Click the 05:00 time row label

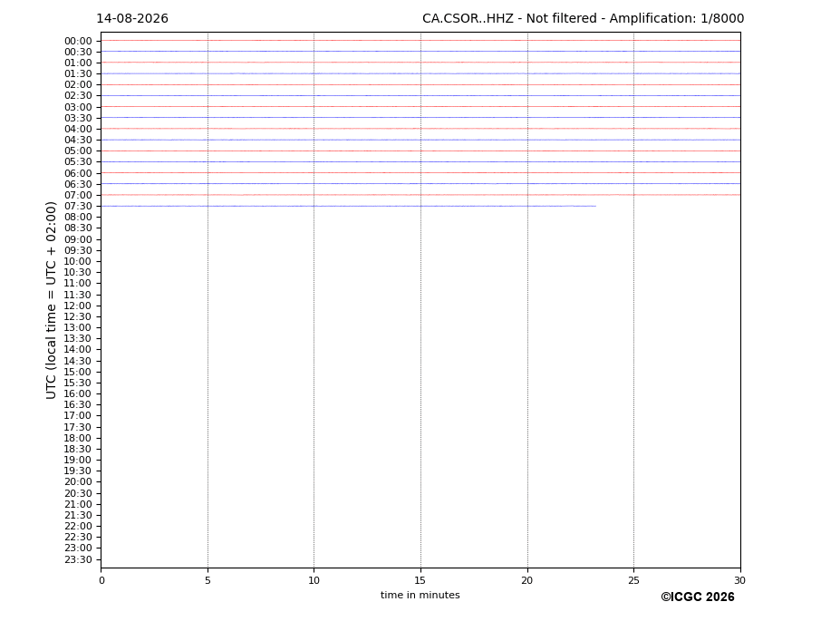pos(78,151)
